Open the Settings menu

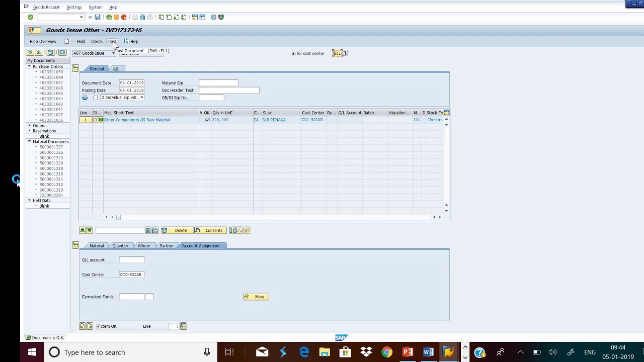74,7
